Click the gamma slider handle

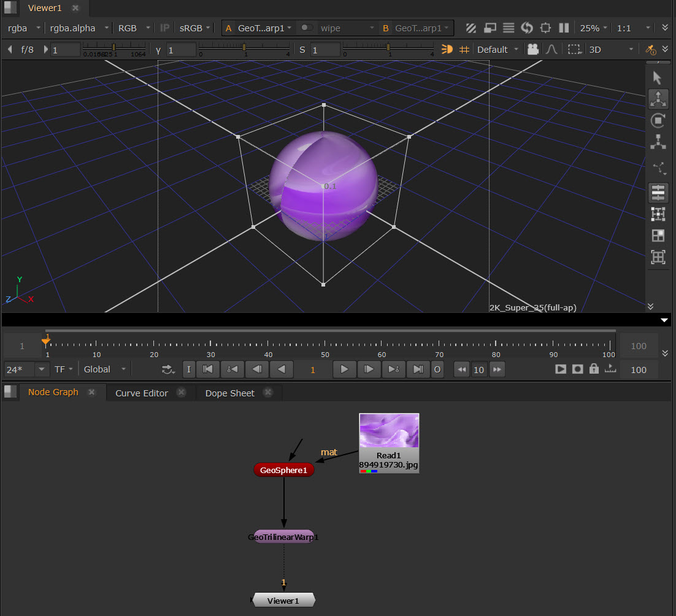click(244, 48)
